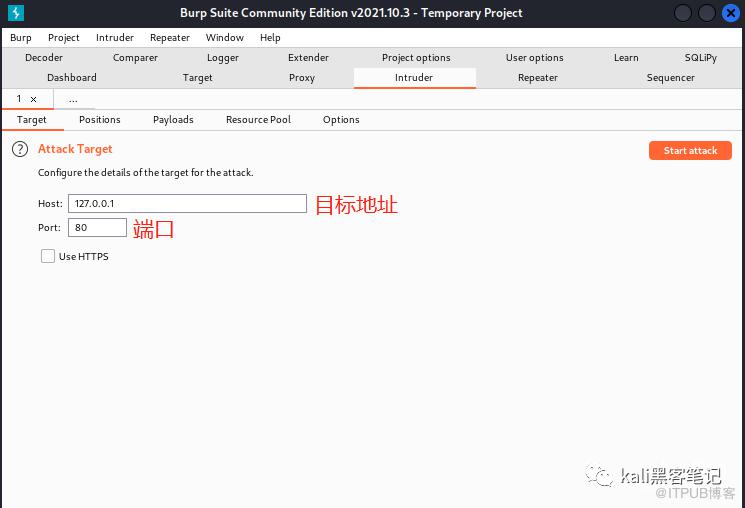Open the Project menu
The image size is (745, 508).
coord(64,38)
